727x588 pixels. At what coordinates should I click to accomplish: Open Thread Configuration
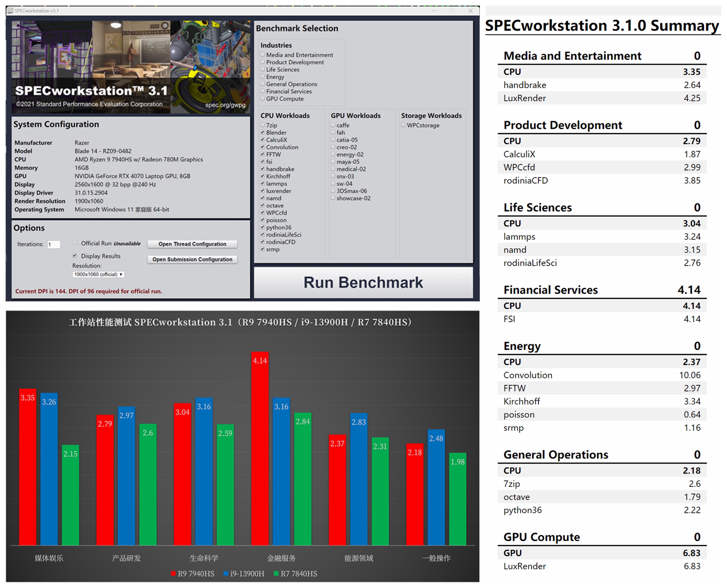click(192, 244)
